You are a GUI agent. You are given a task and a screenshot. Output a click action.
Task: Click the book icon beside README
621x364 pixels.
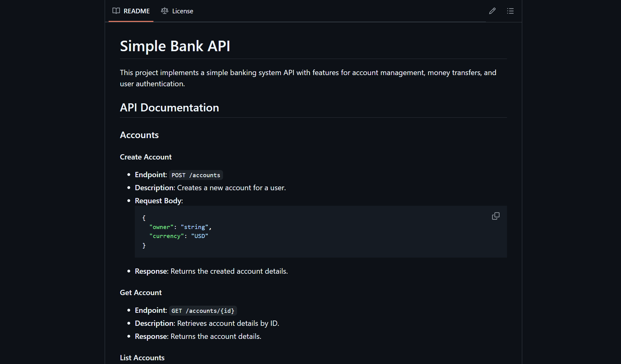116,11
